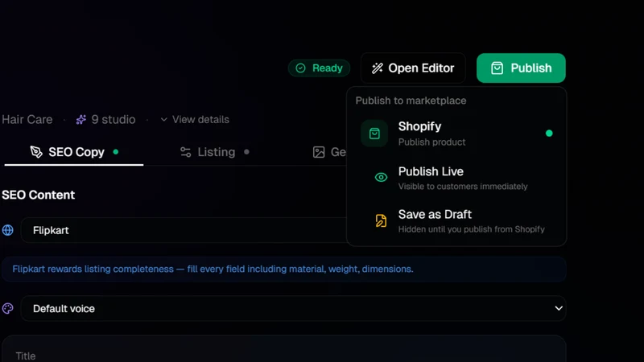Click the Publish to marketplace header text
Screen dimensions: 644x362
(411, 101)
